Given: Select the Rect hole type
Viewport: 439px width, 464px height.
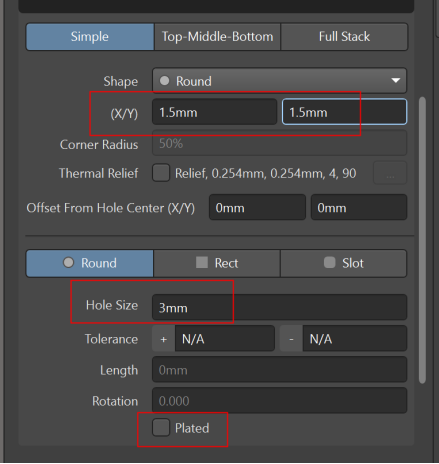Looking at the screenshot, I should point(217,263).
